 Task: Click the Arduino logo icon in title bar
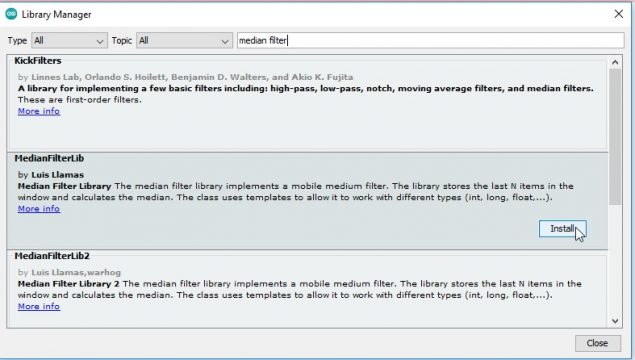click(11, 14)
